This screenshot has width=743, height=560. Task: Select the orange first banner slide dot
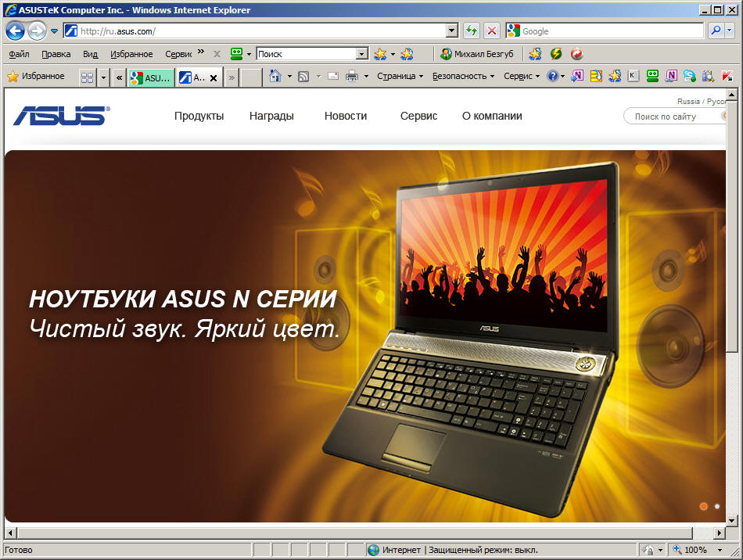[703, 507]
